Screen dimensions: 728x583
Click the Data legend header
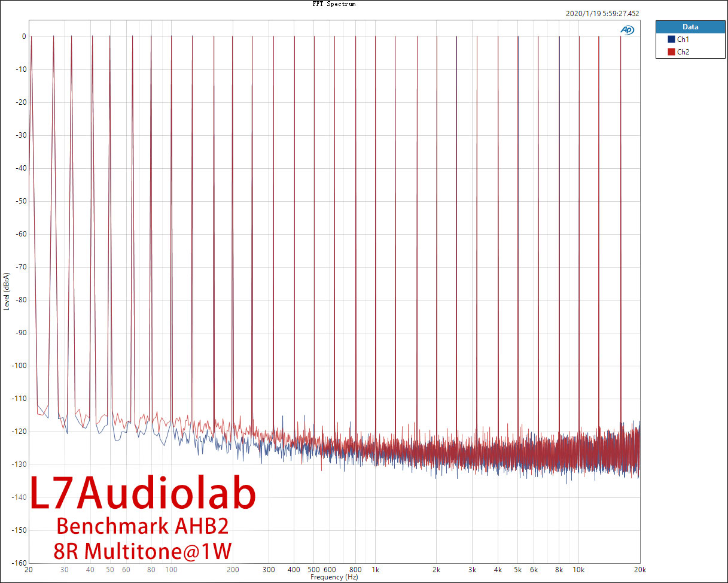coord(690,27)
